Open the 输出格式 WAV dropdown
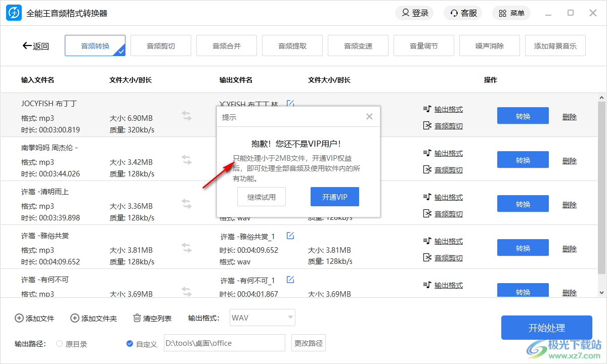607x364 pixels. click(263, 317)
